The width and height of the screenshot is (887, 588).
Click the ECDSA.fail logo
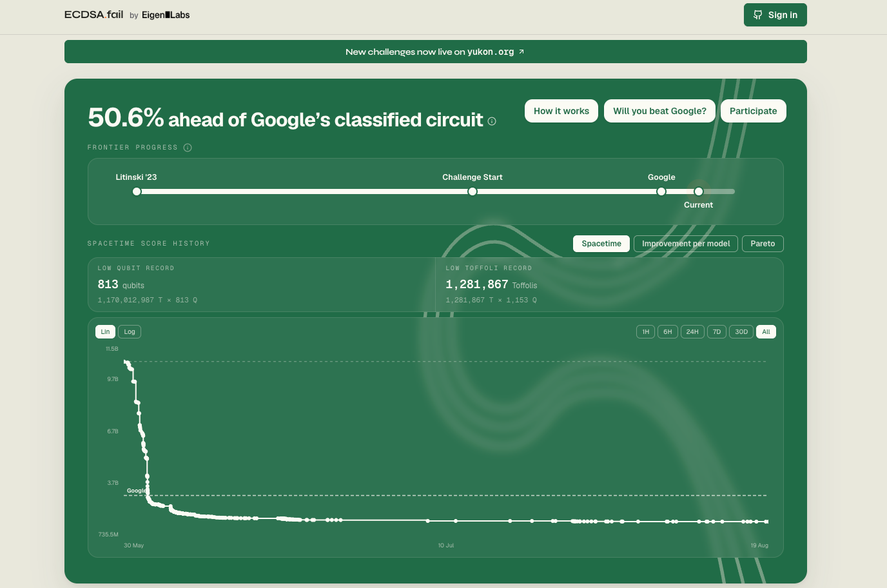pyautogui.click(x=93, y=15)
